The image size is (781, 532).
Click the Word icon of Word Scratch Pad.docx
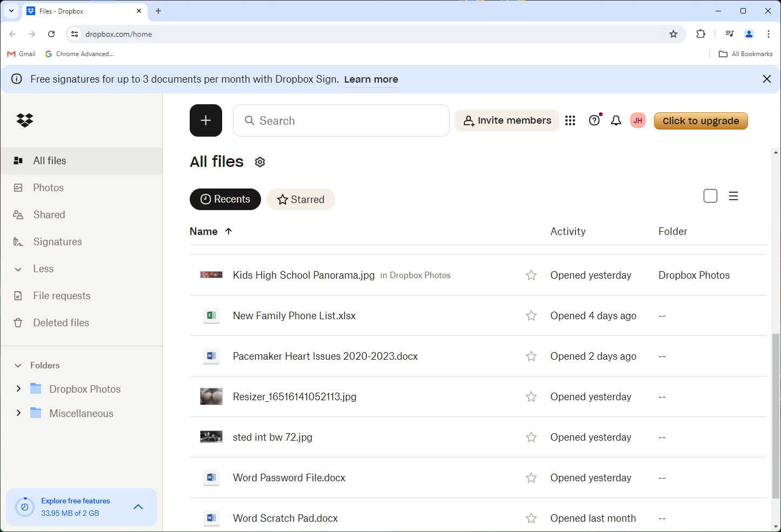click(x=211, y=518)
